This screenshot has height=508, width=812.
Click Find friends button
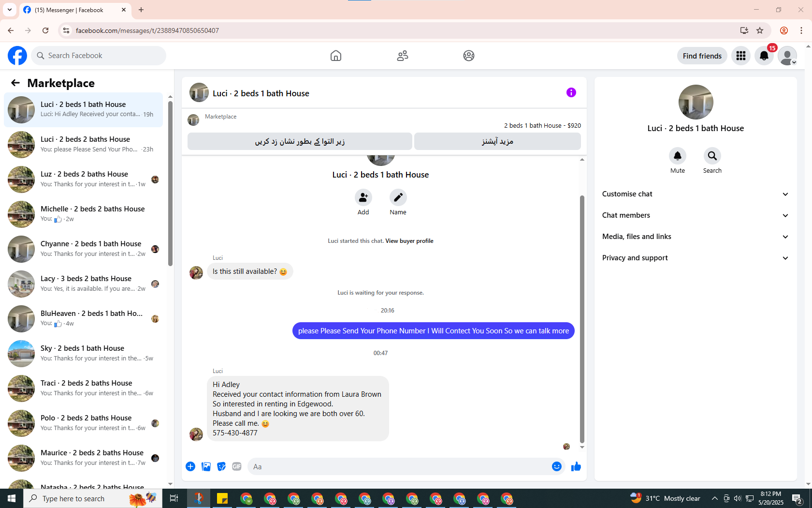tap(702, 56)
